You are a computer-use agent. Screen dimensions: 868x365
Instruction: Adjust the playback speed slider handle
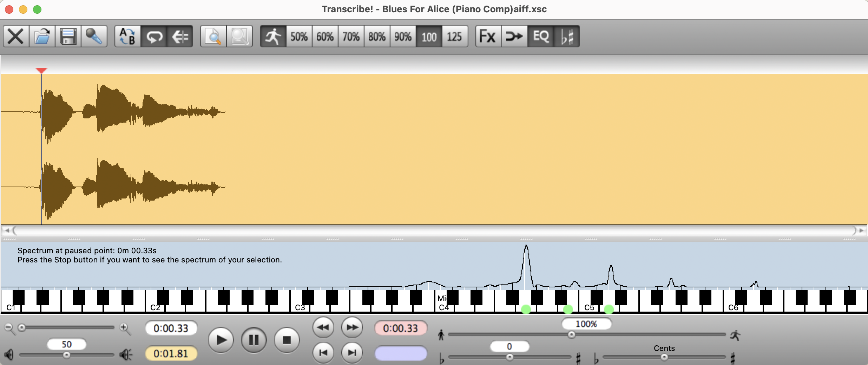(x=572, y=335)
